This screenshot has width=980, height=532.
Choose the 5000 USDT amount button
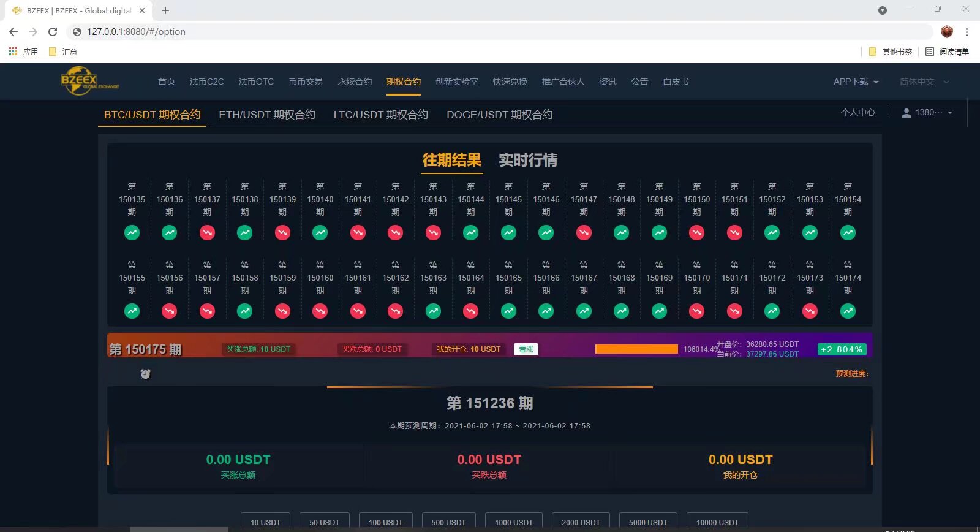648,522
